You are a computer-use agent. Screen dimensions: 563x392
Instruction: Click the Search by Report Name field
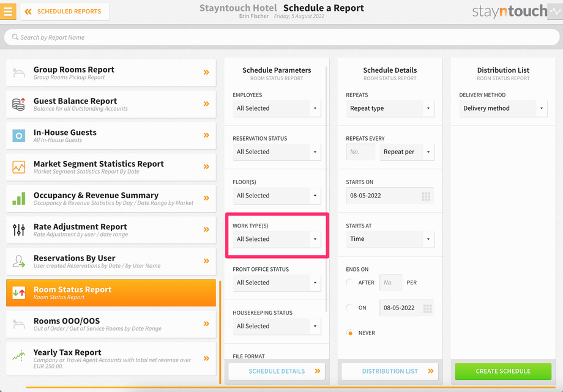281,37
